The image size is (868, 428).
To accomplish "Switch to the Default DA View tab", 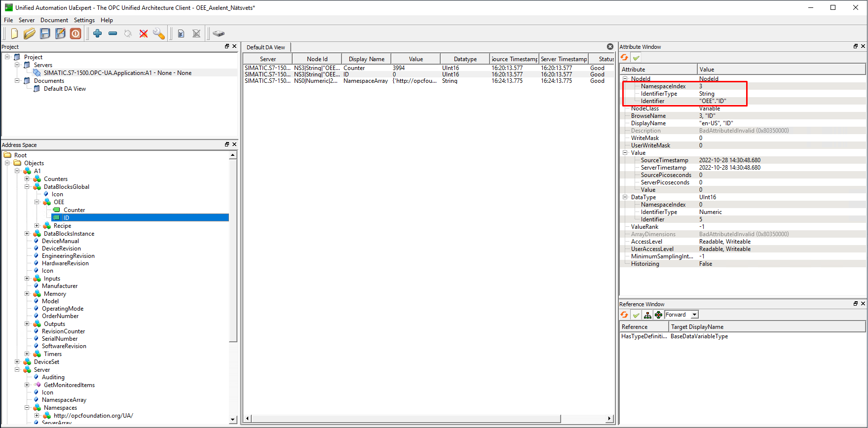I will (x=266, y=47).
